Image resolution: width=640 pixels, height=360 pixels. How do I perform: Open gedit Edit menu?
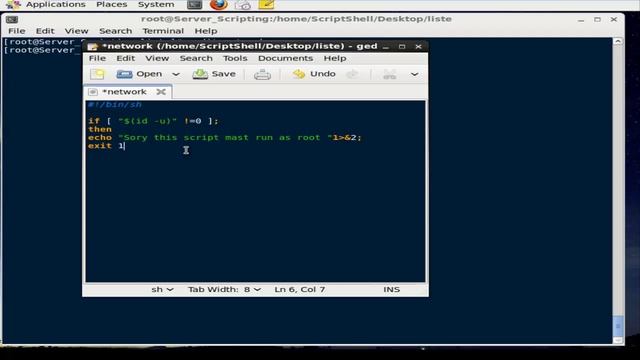126,58
